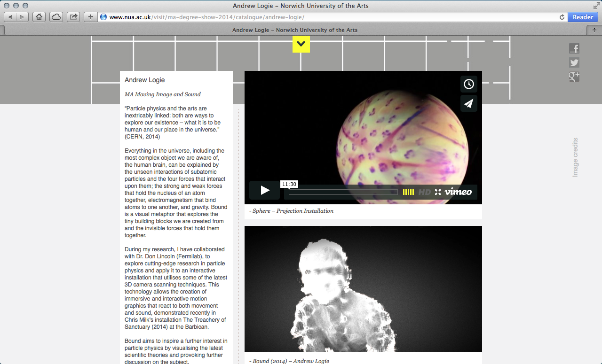
Task: Share via Google Plus icon
Action: 574,77
